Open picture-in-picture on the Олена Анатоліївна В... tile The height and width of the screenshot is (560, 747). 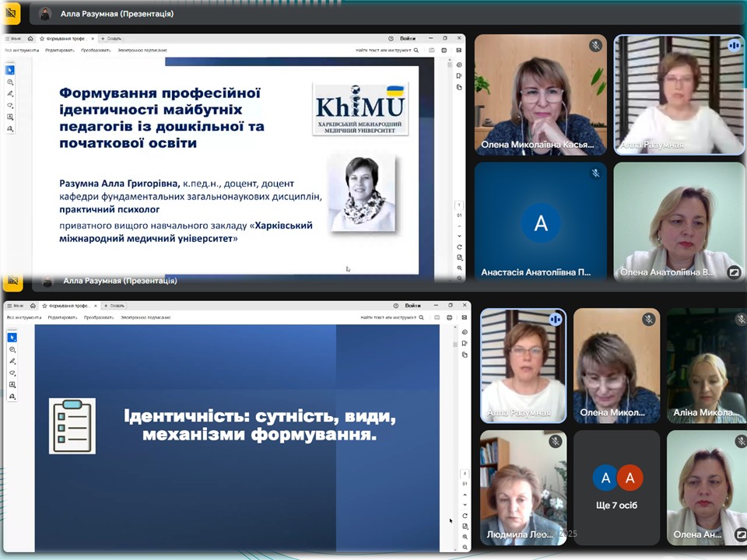(x=733, y=272)
